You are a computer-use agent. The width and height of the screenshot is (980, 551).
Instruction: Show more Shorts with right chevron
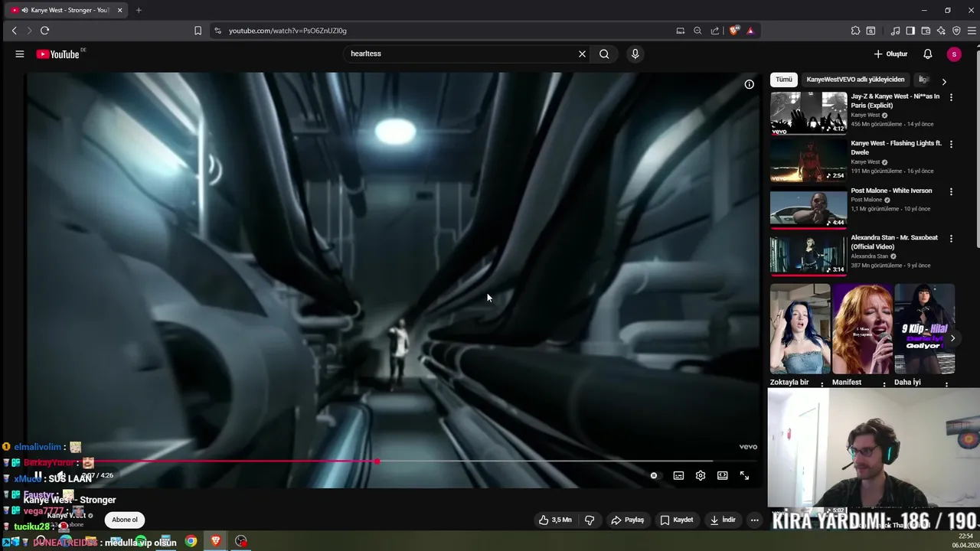pyautogui.click(x=952, y=337)
